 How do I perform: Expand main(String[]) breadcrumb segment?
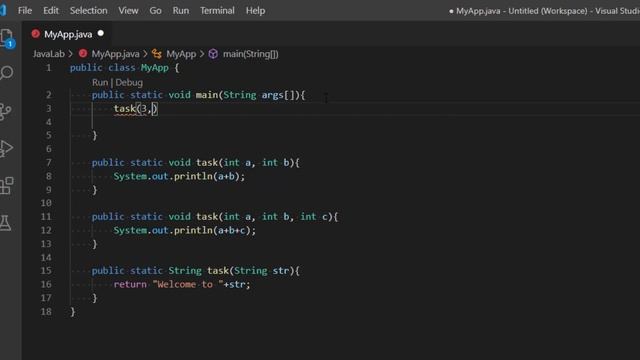[x=251, y=54]
